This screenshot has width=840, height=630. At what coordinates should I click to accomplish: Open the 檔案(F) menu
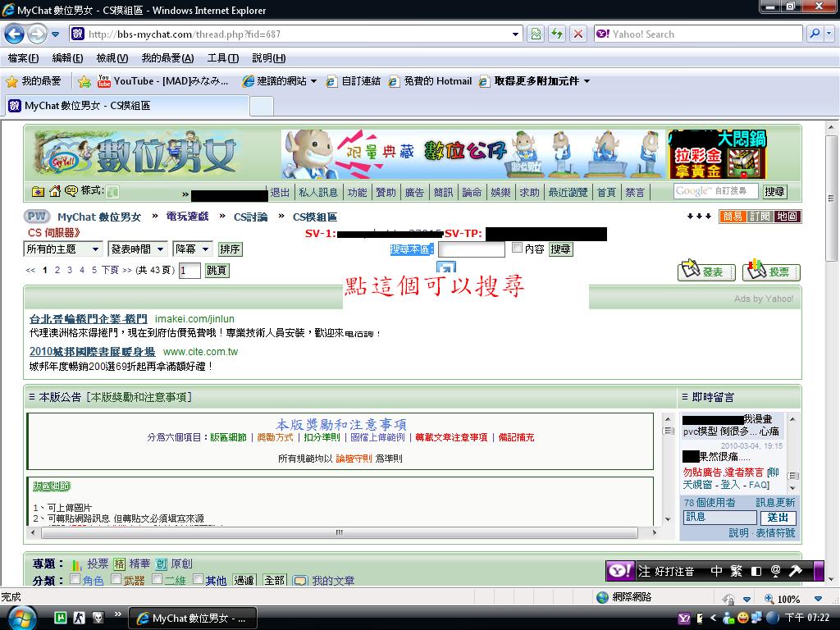click(x=23, y=58)
